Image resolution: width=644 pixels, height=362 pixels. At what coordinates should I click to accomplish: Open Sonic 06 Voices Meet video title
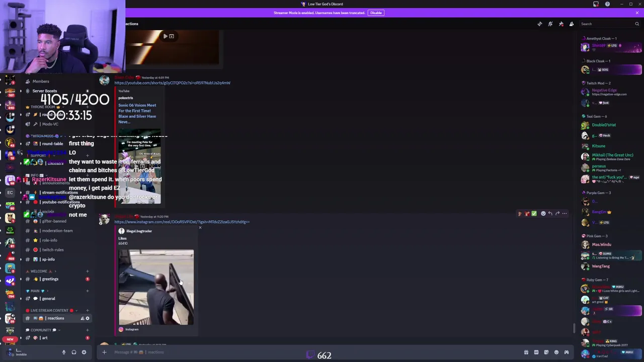(x=137, y=114)
